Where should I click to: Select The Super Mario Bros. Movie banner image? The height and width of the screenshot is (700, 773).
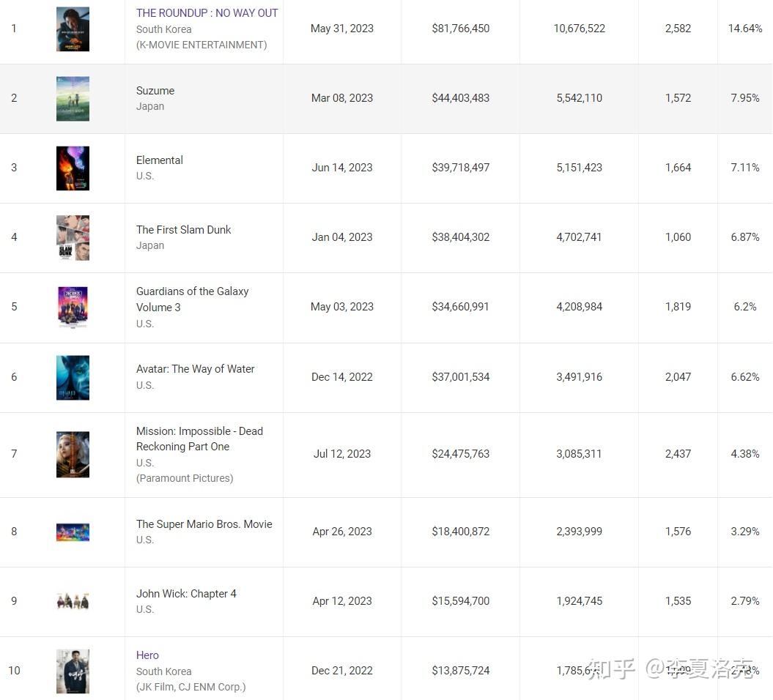point(73,532)
